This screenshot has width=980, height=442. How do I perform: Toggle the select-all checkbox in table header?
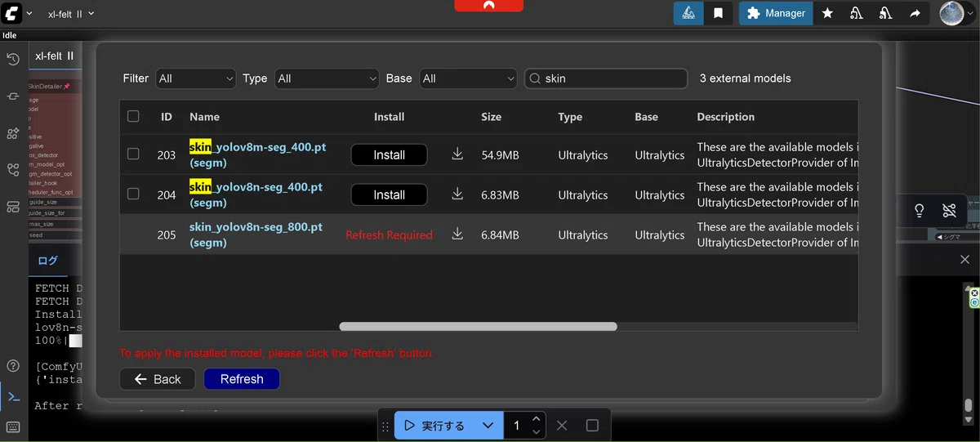(133, 116)
